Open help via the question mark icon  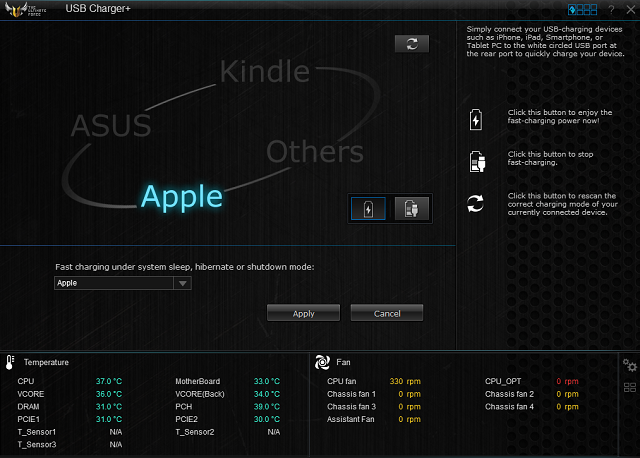pyautogui.click(x=610, y=9)
